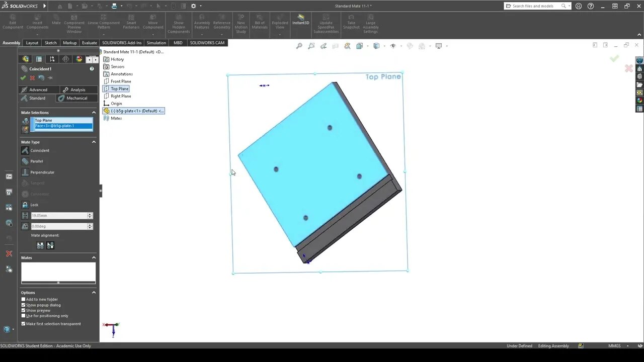Viewport: 644px width, 362px height.
Task: Expand the SOLIDWORKS main menu arrow
Action: click(44, 6)
